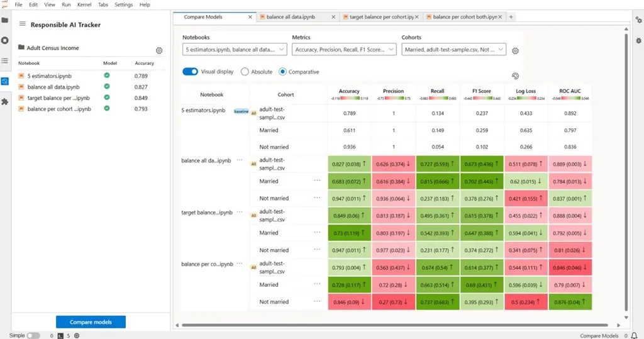
Task: Toggle the Visual display switch
Action: 190,72
